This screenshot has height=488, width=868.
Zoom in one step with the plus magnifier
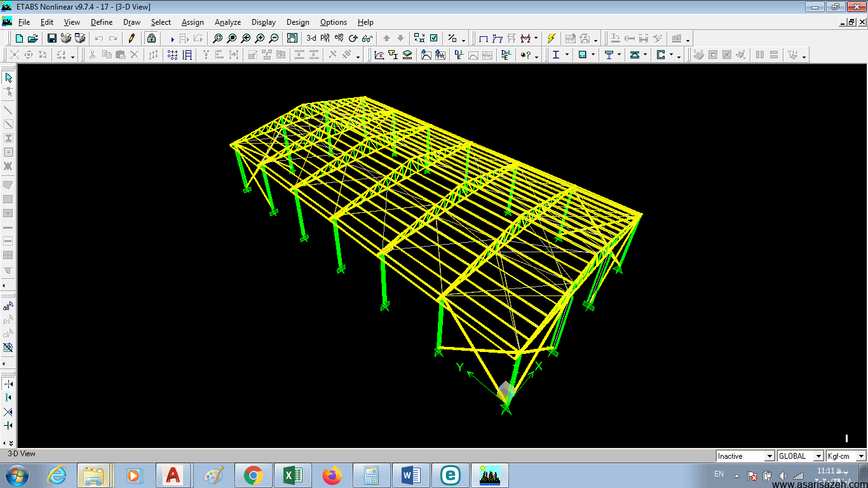pos(260,38)
